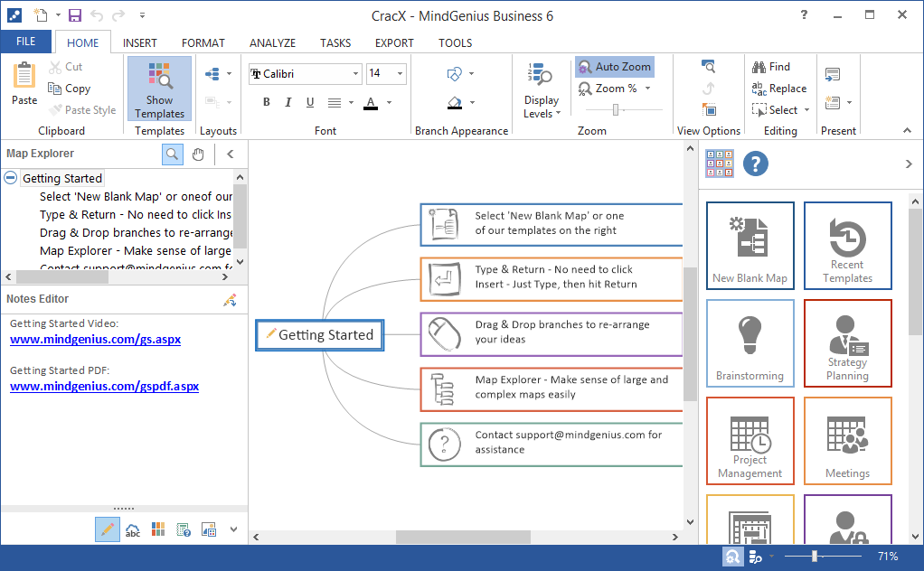
Task: Select the 'Drag & Drop branches' map branch
Action: pyautogui.click(x=551, y=333)
